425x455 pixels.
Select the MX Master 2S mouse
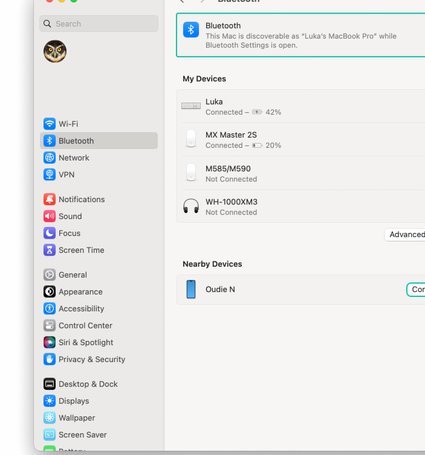click(300, 140)
